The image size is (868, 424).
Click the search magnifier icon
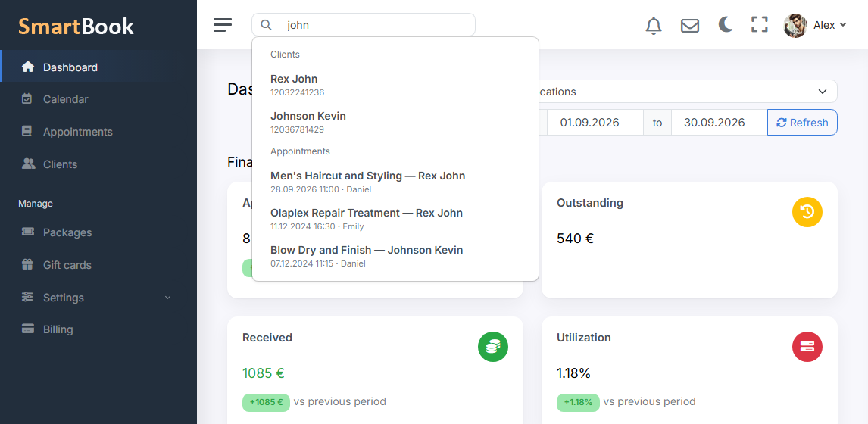267,25
